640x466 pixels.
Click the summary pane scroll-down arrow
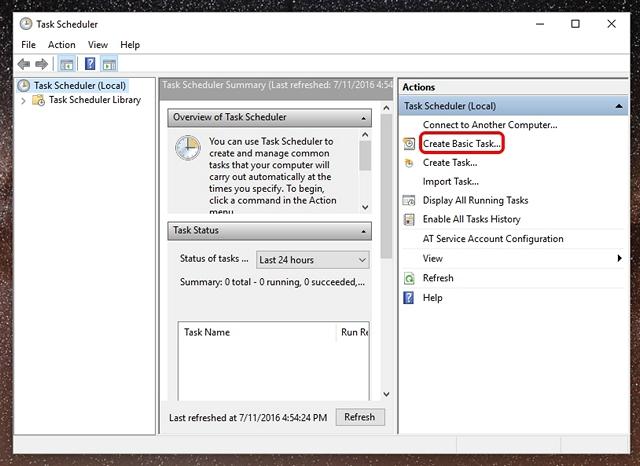(386, 394)
